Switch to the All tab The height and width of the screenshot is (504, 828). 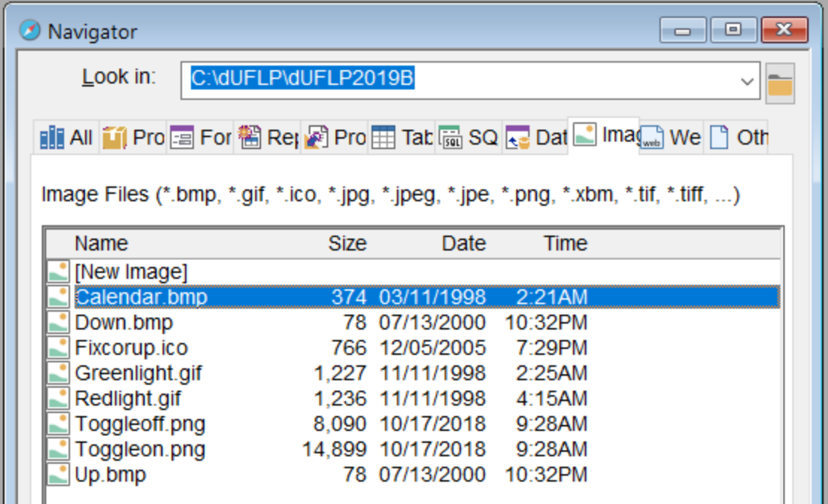(66, 138)
